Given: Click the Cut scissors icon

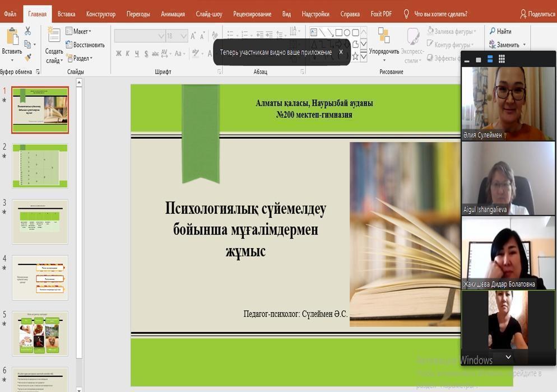Looking at the screenshot, I should click(28, 31).
